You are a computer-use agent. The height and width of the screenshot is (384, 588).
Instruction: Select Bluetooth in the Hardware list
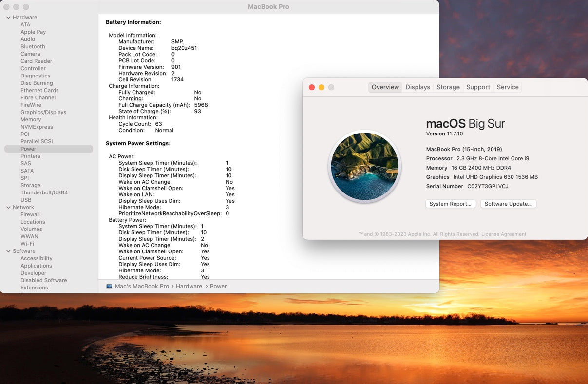[x=33, y=47]
